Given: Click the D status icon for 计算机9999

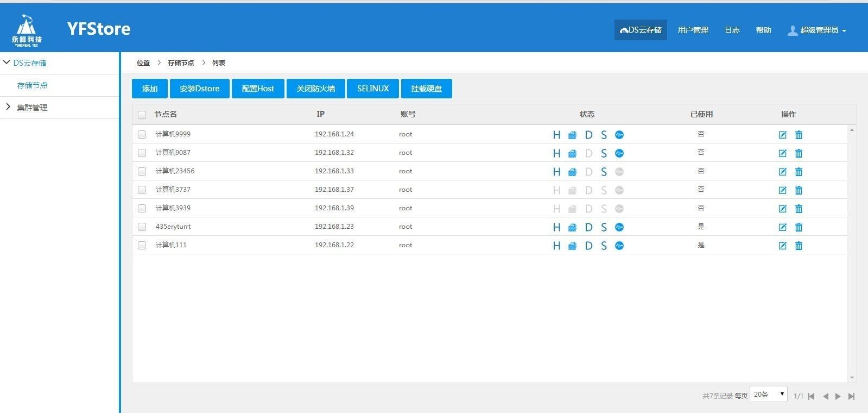Looking at the screenshot, I should (588, 135).
